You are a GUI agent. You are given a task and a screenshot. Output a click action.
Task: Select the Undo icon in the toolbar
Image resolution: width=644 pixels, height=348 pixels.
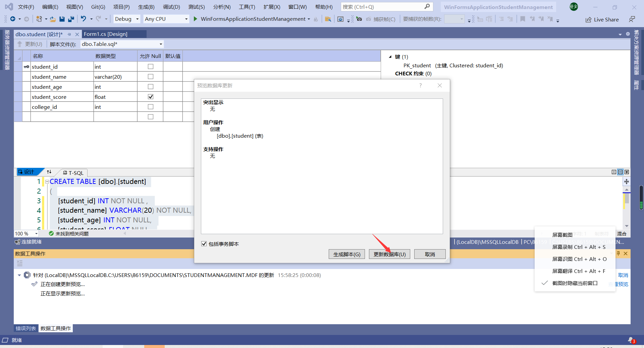[x=84, y=19]
